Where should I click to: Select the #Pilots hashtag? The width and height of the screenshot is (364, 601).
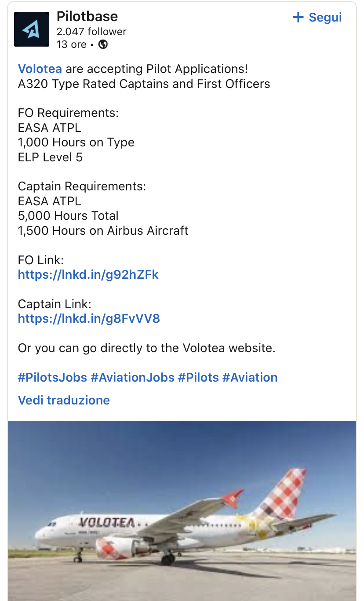coord(198,378)
